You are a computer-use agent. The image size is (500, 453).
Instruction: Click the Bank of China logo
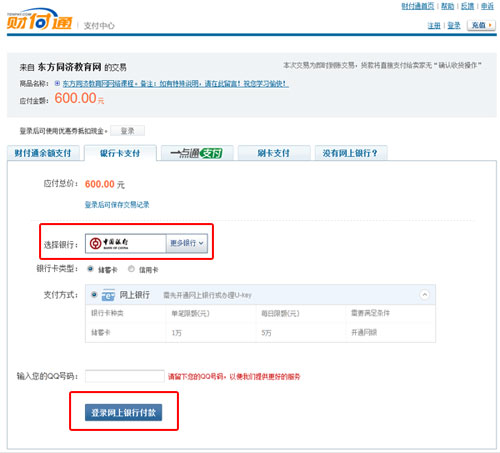coord(109,243)
